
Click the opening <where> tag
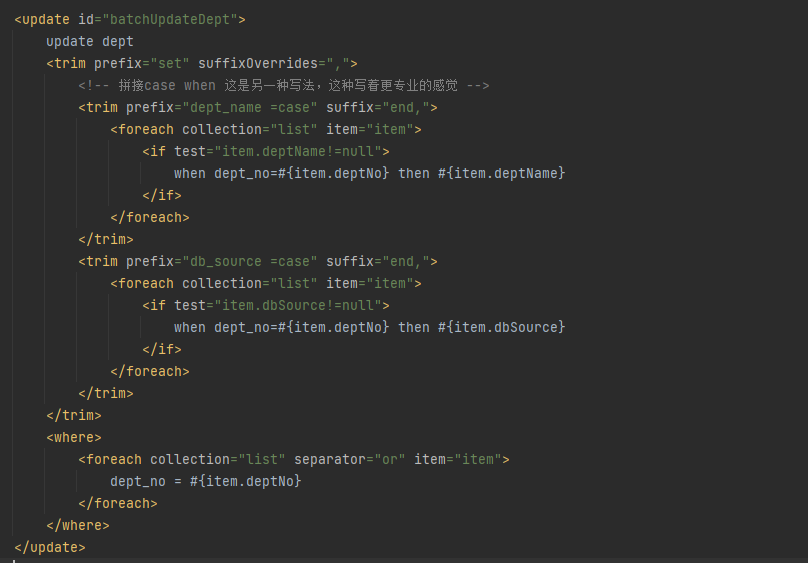[x=74, y=437]
